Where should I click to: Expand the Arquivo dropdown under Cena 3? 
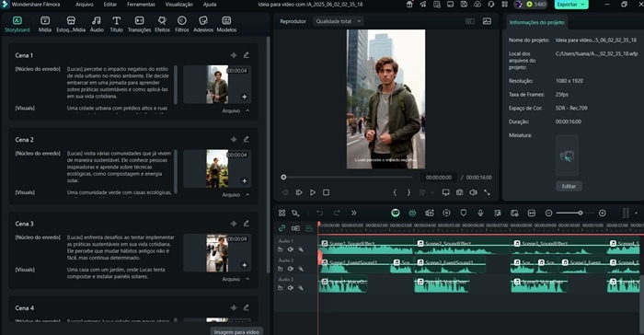[236, 279]
